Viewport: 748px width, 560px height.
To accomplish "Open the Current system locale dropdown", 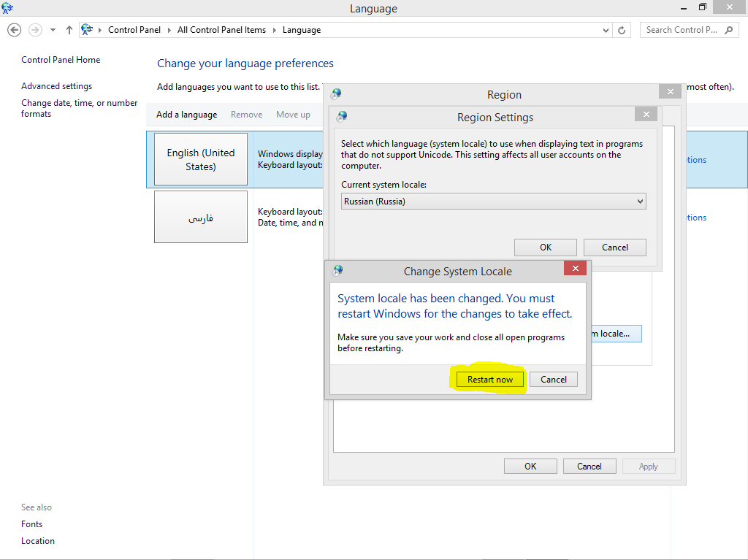I will point(493,202).
